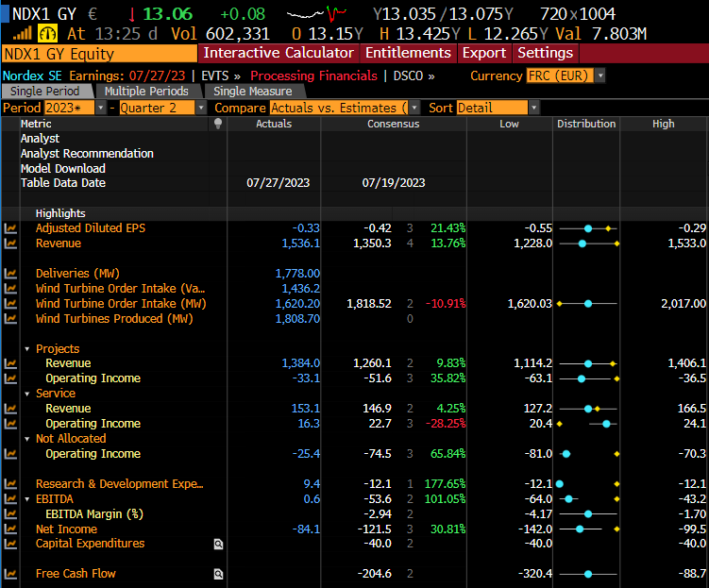Select the Adjusted Diluted EPS metric label

click(x=91, y=228)
